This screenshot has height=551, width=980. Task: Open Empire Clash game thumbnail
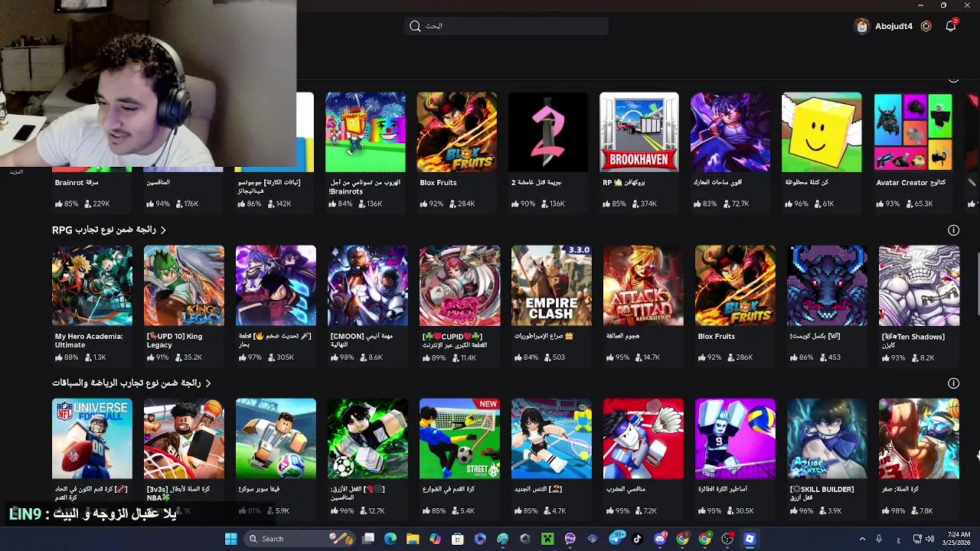point(551,285)
